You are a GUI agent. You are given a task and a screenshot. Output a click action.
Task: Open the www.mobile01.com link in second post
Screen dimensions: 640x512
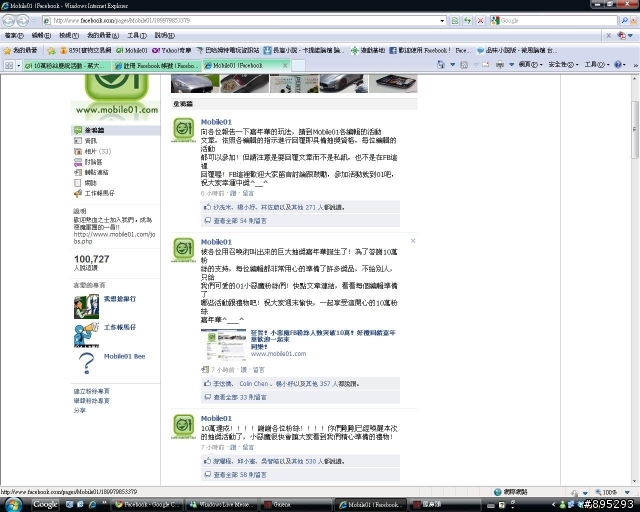(278, 354)
